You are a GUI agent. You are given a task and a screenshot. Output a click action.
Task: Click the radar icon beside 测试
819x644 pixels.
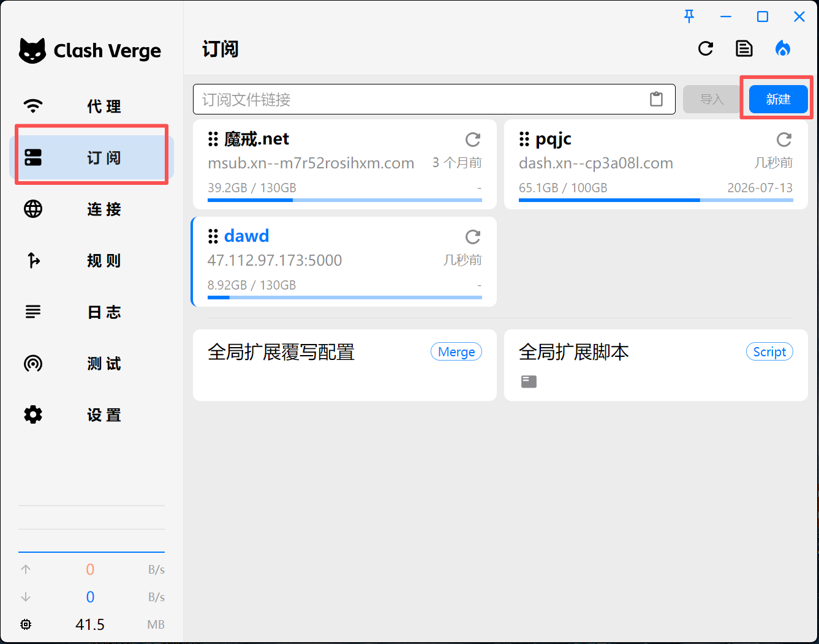pyautogui.click(x=33, y=363)
